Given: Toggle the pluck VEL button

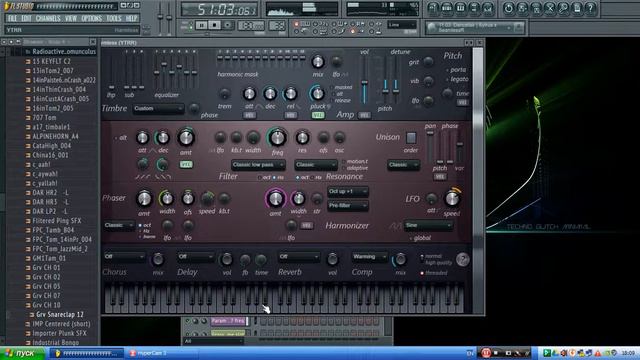Looking at the screenshot, I should pos(318,116).
